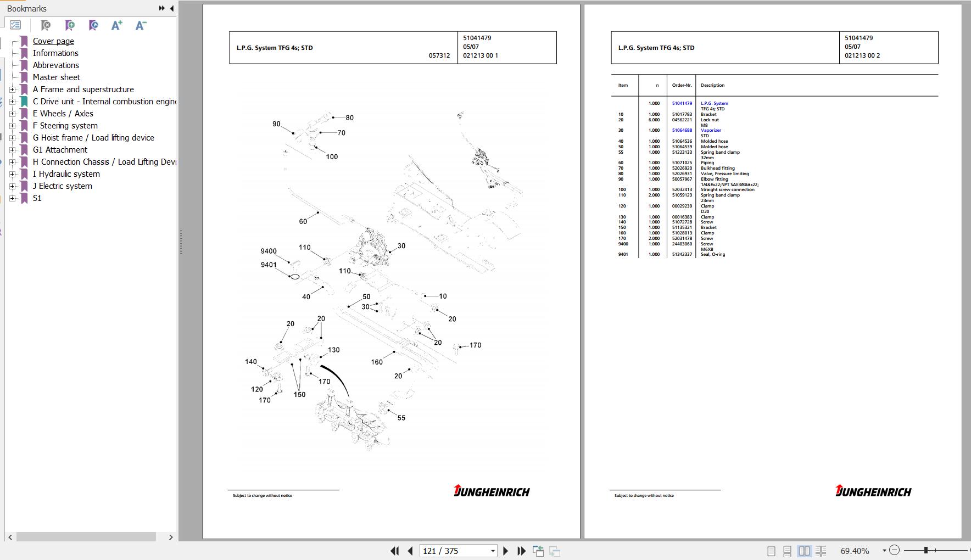Expand the G1 Attachment bookmark
Image resolution: width=971 pixels, height=560 pixels.
pos(13,150)
